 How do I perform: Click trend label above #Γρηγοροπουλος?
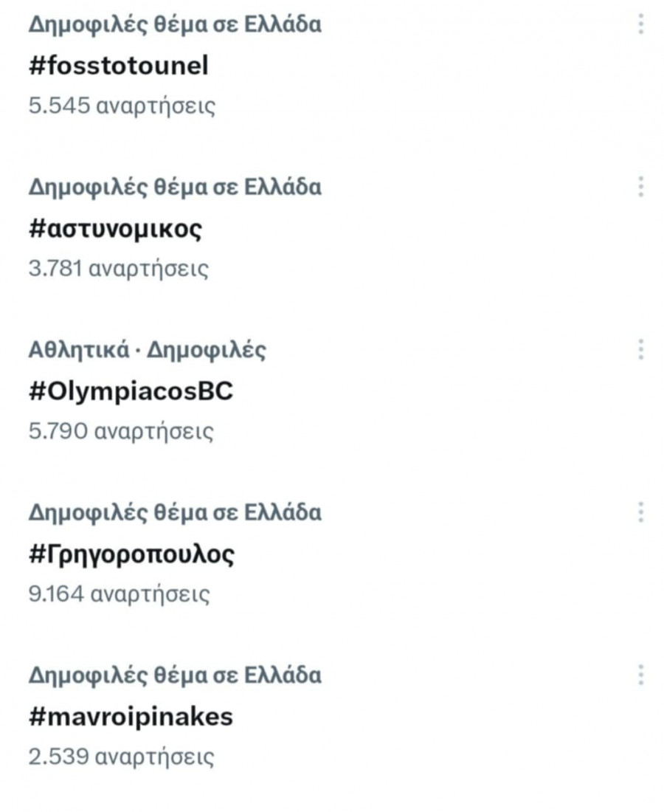click(175, 512)
